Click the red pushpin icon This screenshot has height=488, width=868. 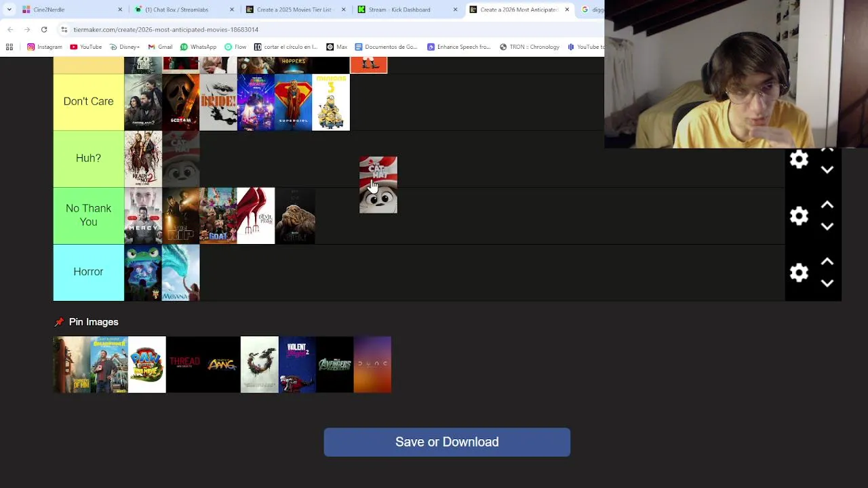(59, 322)
